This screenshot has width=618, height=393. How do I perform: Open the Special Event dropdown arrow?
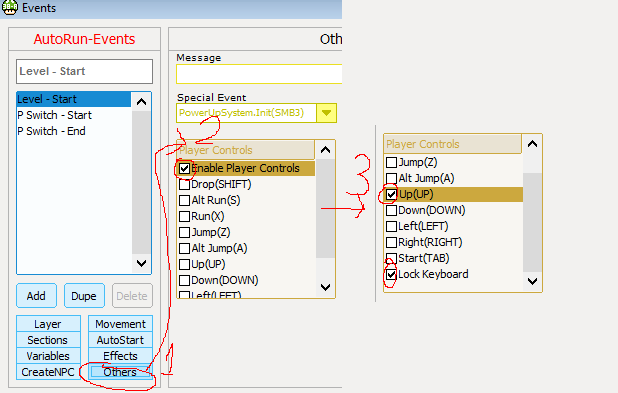(326, 113)
